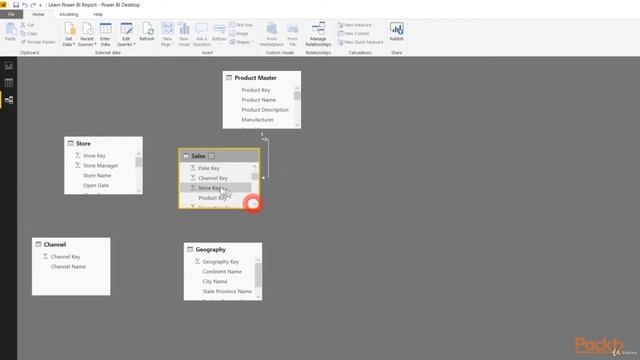Screen dimensions: 640x360
Task: Select Store Key field in Store table
Action: [94, 156]
